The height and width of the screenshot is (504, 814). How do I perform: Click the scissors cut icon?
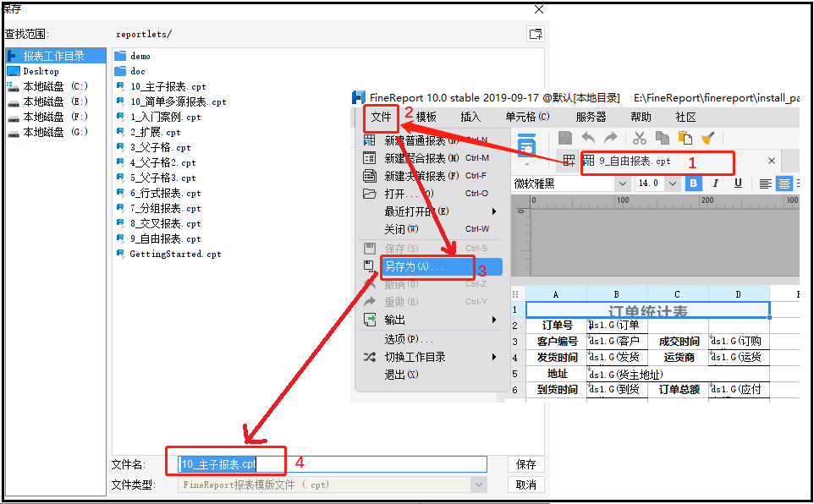[640, 138]
